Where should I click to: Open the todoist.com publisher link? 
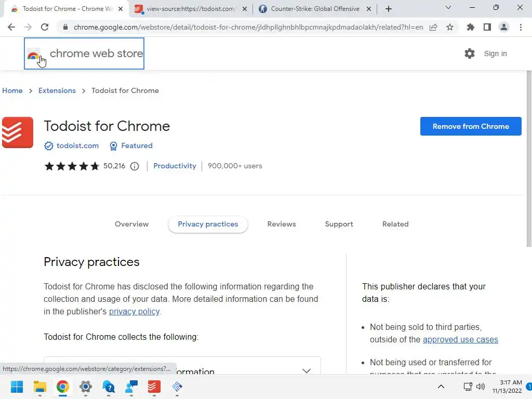click(78, 145)
